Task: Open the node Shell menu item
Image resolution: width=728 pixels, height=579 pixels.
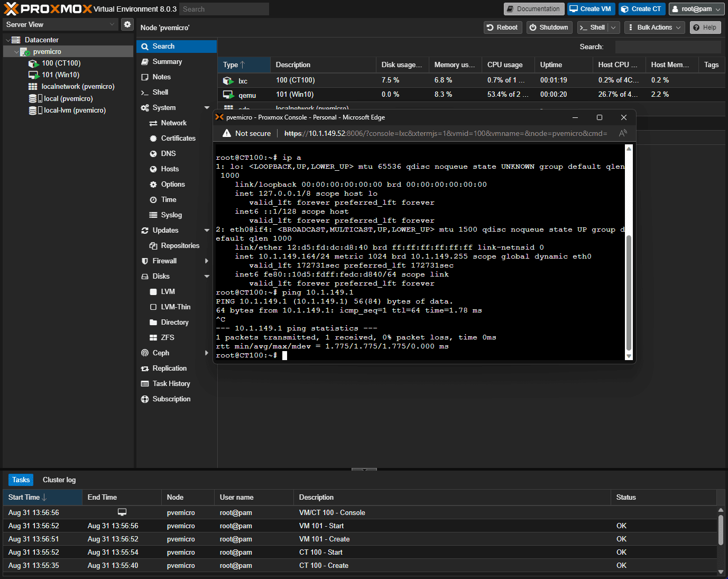Action: click(160, 92)
